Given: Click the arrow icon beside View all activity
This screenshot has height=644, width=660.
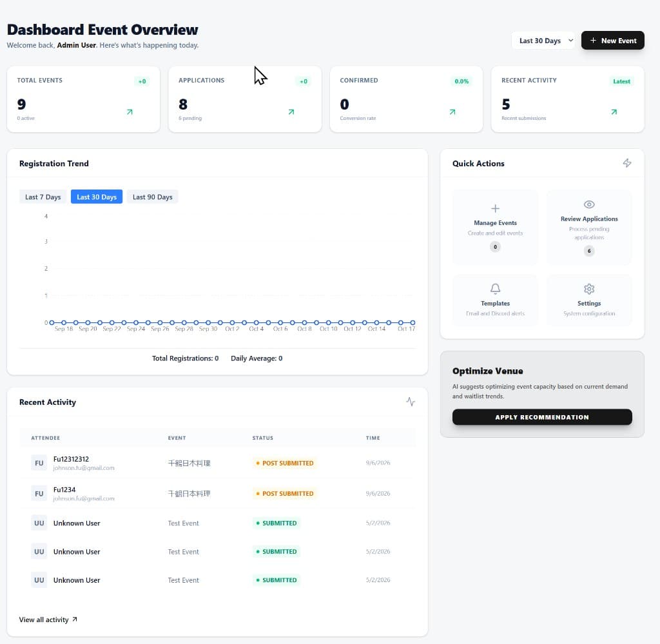Looking at the screenshot, I should pyautogui.click(x=75, y=619).
